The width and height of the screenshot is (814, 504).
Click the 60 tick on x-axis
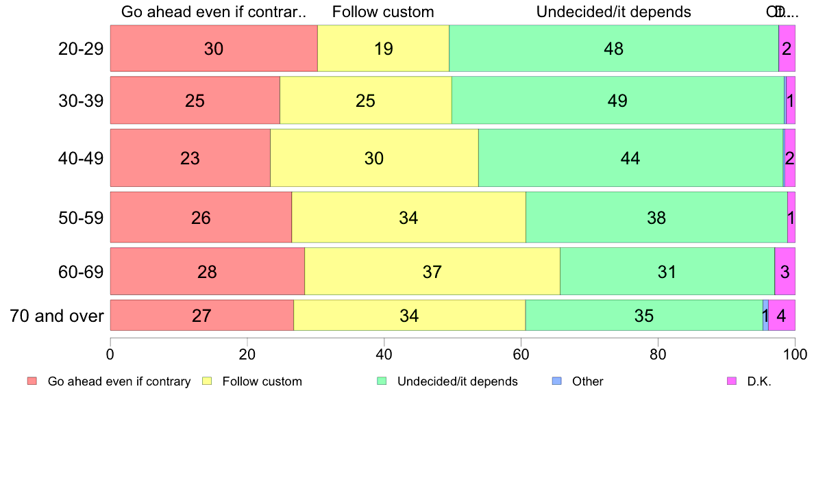coord(521,355)
